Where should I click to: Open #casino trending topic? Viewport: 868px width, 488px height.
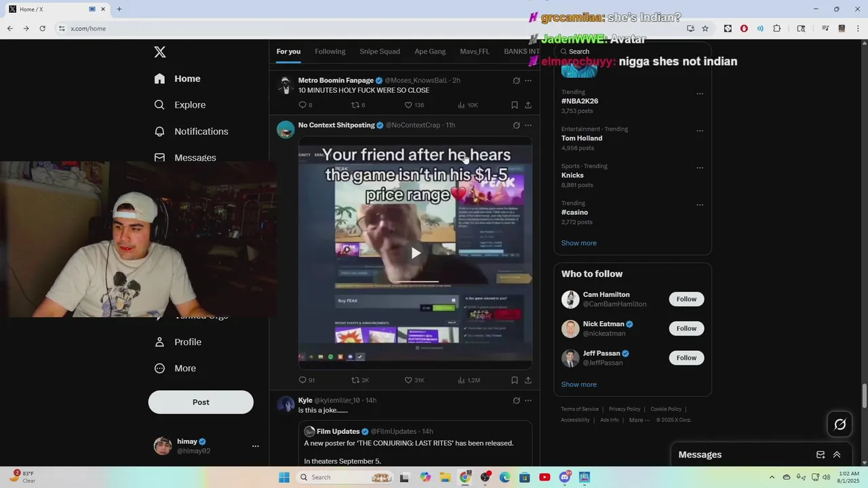[x=574, y=212]
